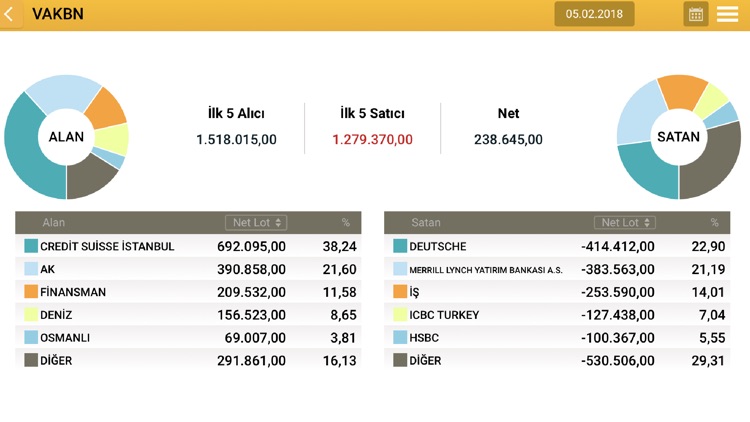The image size is (750, 422).
Task: Select blue swatch beside HSBC
Action: click(400, 337)
